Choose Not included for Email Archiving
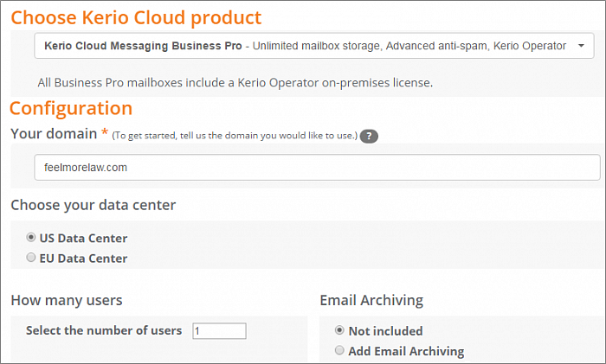Image resolution: width=606 pixels, height=364 pixels. [x=339, y=330]
